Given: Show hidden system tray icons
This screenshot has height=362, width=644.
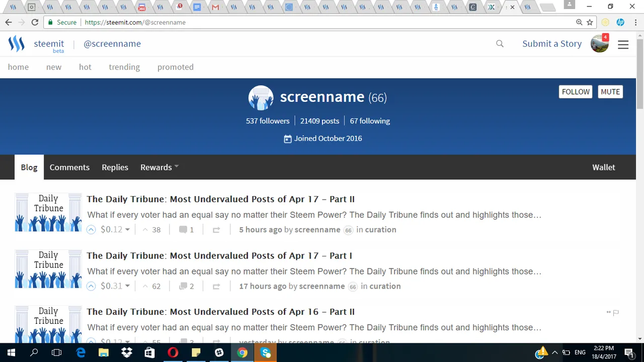Looking at the screenshot, I should point(555,352).
